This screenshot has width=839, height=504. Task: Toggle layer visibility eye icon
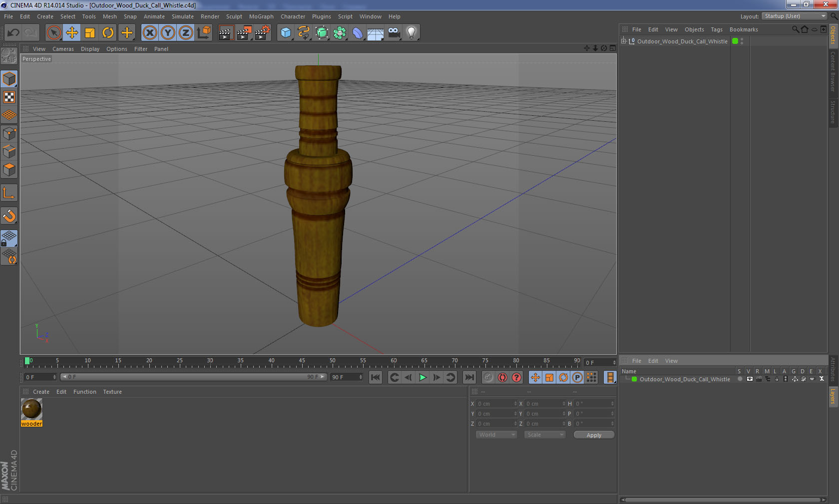click(x=750, y=379)
